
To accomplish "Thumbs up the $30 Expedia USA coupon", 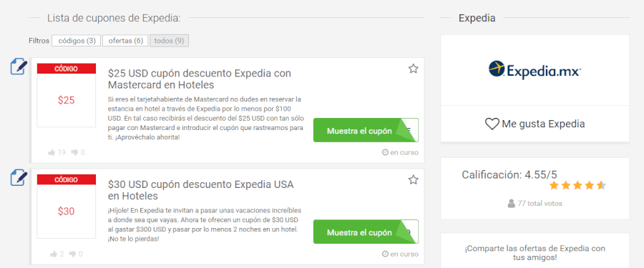I will 54,254.
